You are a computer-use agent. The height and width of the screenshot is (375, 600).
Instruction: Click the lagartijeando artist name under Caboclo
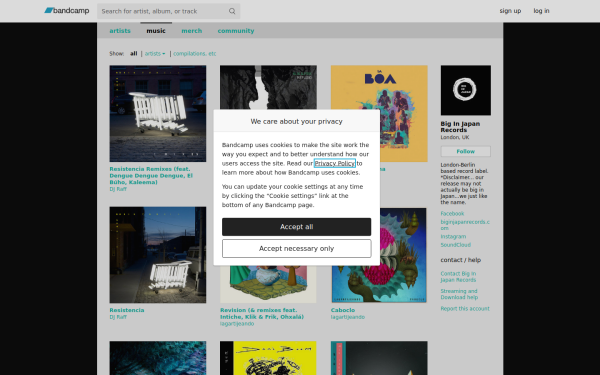(x=347, y=317)
